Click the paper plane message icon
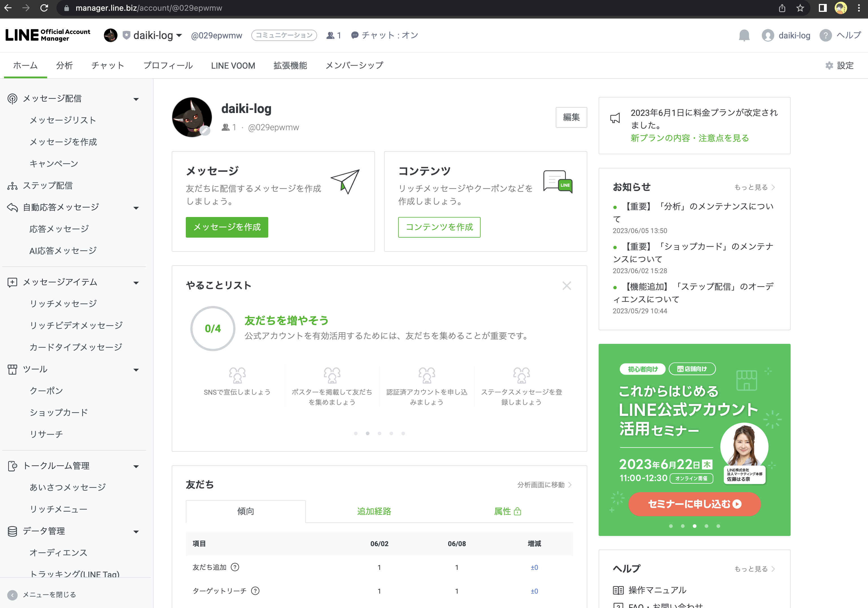The height and width of the screenshot is (608, 868). coord(345,182)
